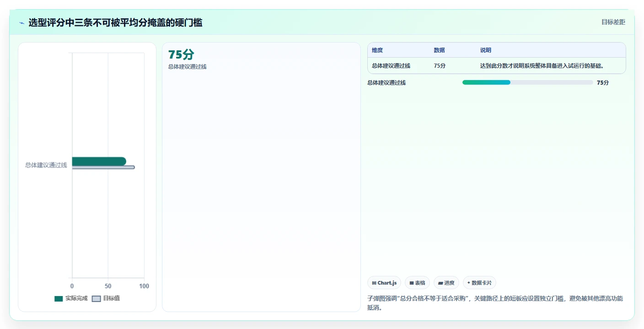The width and height of the screenshot is (644, 329).
Task: Click the 维度 column header
Action: tap(377, 50)
